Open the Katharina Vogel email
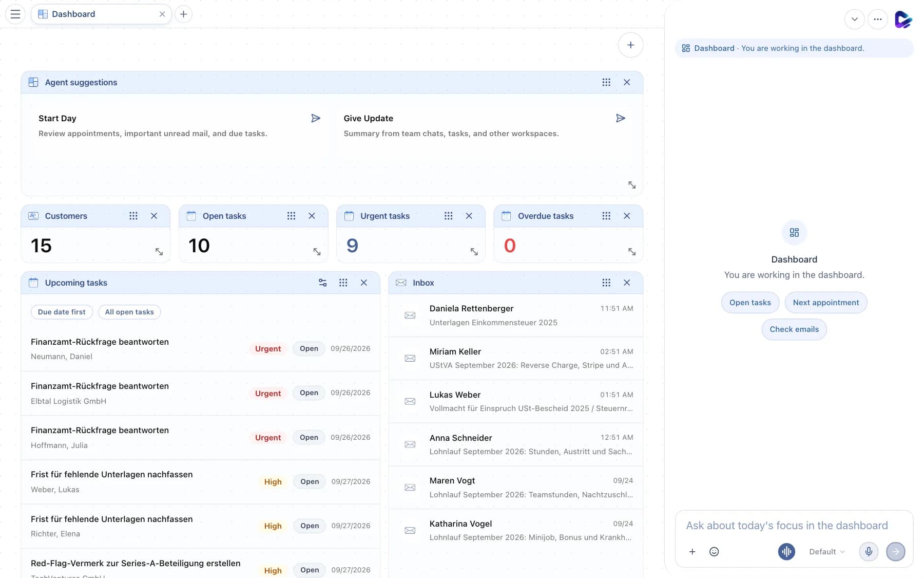The width and height of the screenshot is (924, 578). click(x=516, y=531)
